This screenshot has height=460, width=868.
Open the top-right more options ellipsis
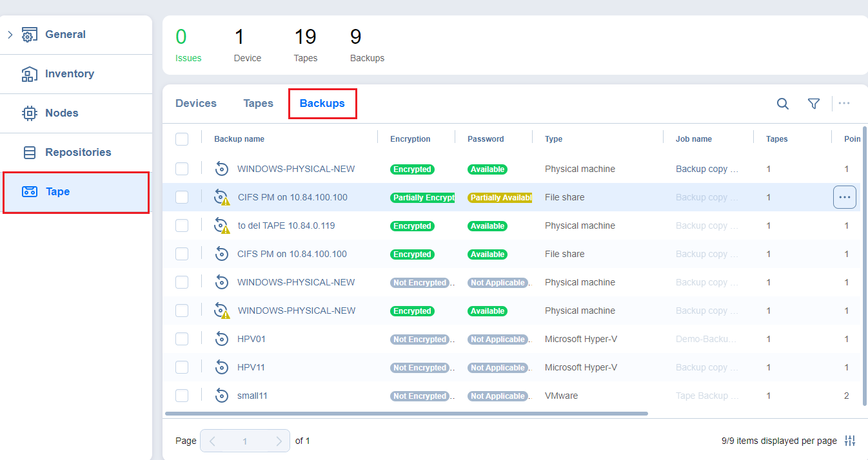coord(843,104)
